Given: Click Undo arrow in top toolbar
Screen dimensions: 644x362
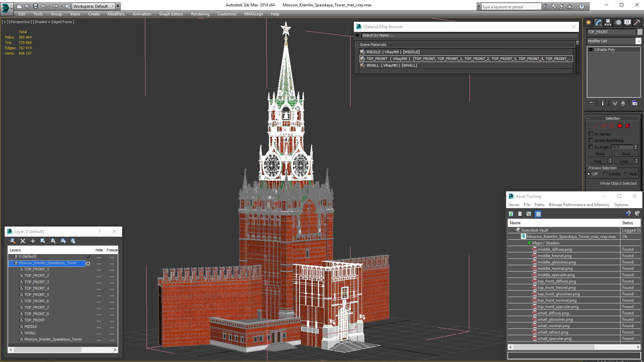Looking at the screenshot, I should click(x=44, y=6).
